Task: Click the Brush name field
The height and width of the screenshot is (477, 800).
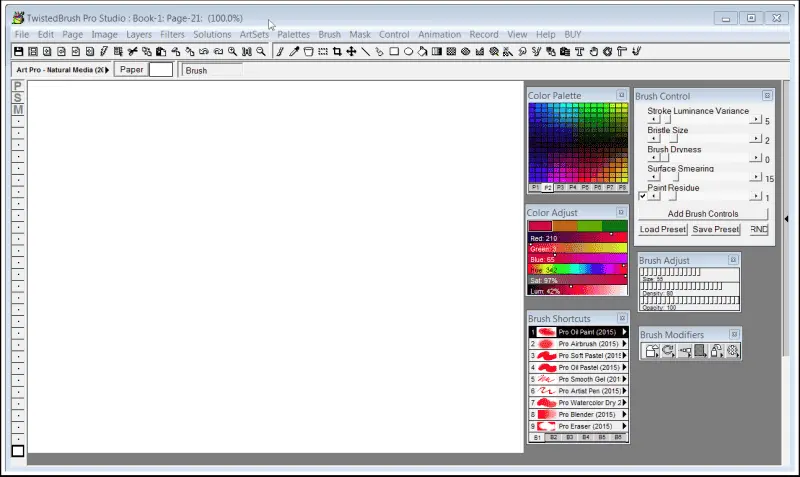Action: (212, 70)
